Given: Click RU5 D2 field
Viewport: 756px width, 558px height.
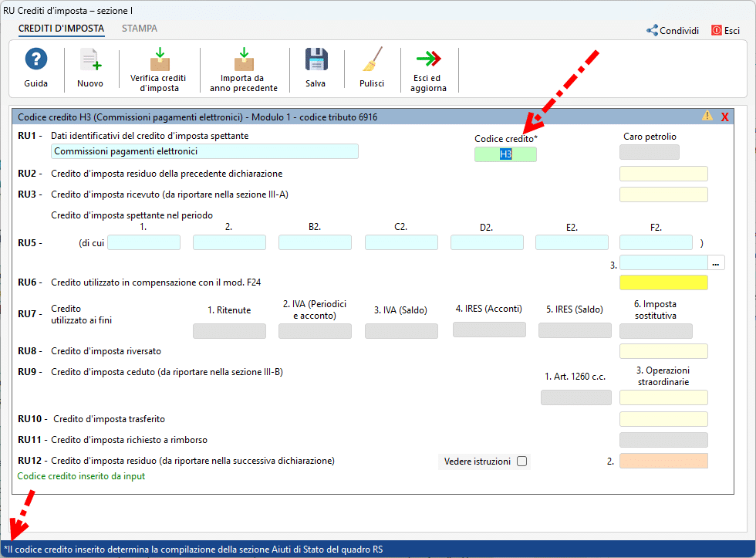Looking at the screenshot, I should pos(487,242).
